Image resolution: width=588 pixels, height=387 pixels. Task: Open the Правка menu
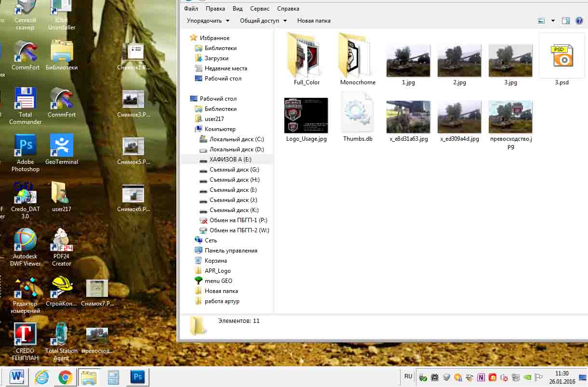point(215,9)
